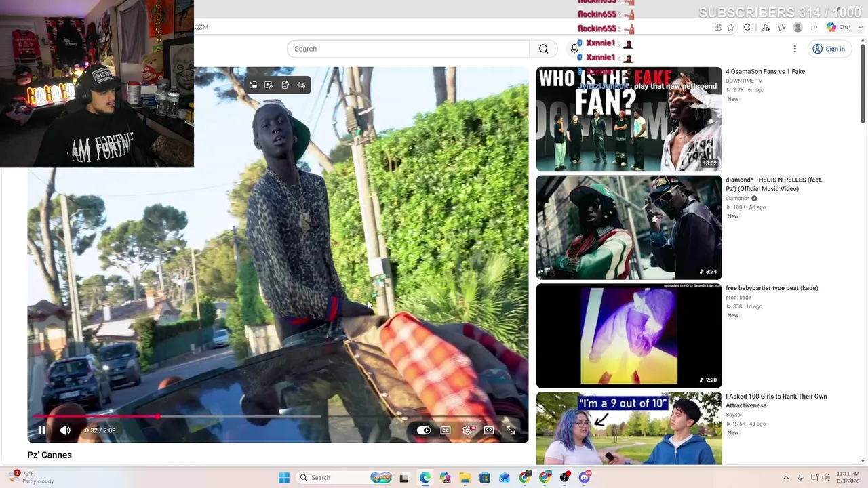This screenshot has width=868, height=488.
Task: Open 'I Asked 100 Girls to Rank' title
Action: [776, 401]
